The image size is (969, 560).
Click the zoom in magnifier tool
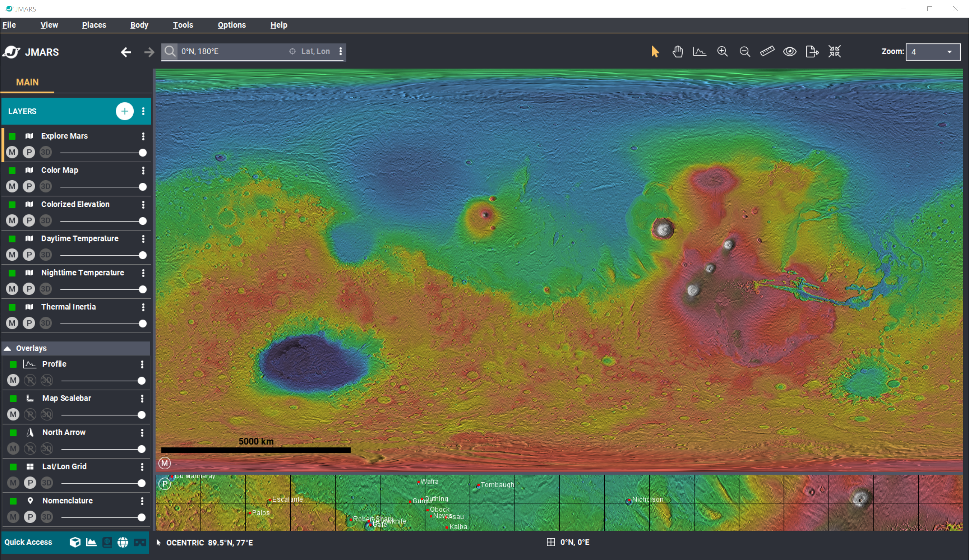[x=723, y=52]
